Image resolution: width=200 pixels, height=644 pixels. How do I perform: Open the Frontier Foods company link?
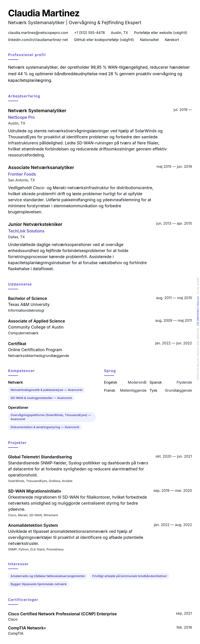[22, 174]
